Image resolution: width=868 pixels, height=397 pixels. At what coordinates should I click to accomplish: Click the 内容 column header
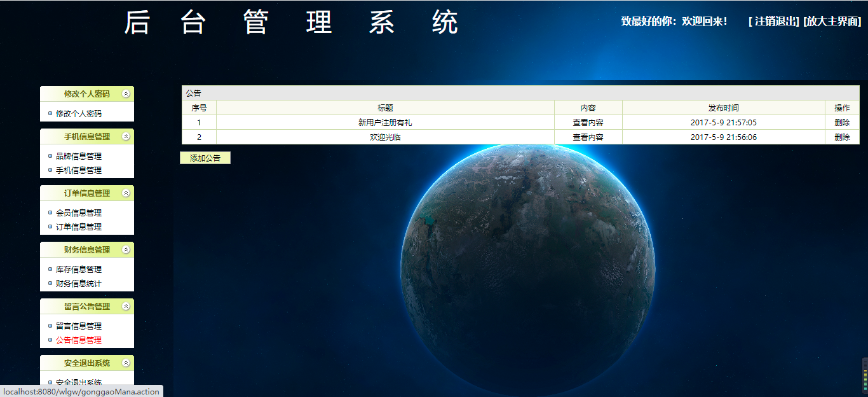point(588,108)
